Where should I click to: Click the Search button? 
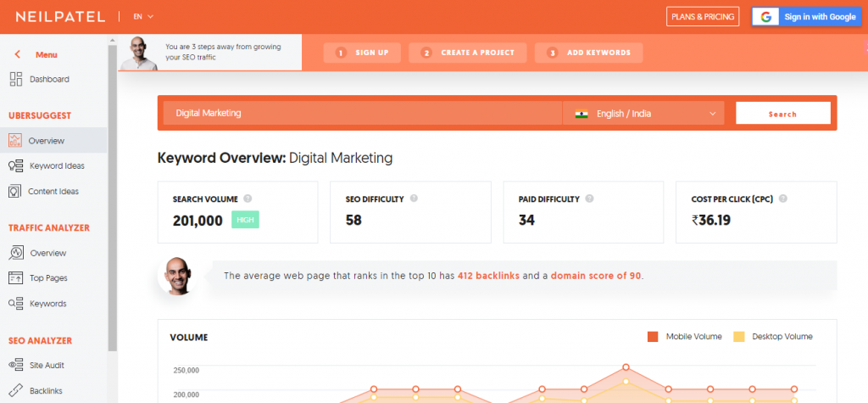click(x=782, y=113)
